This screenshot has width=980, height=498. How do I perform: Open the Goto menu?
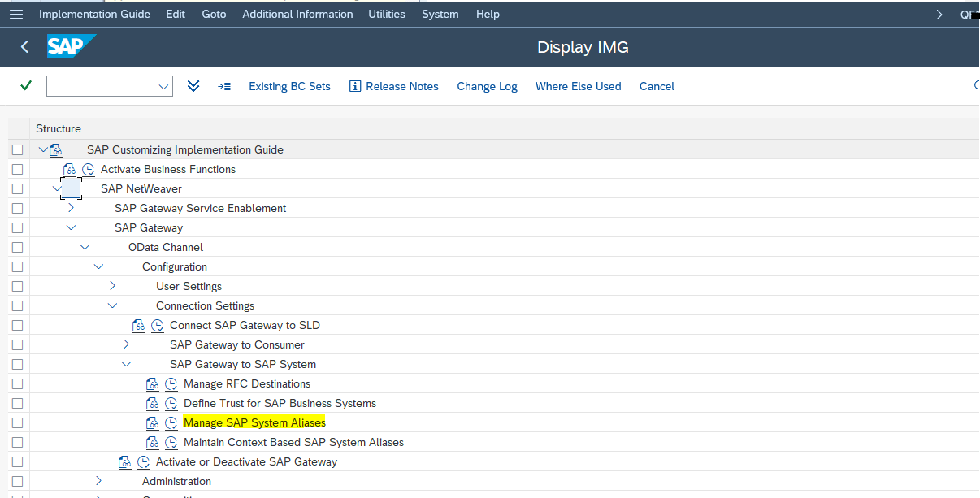(214, 14)
